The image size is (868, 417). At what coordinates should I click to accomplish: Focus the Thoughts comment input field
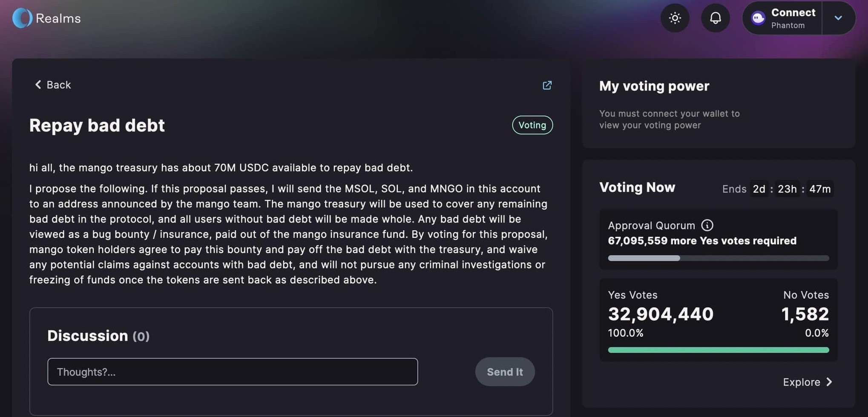[233, 371]
